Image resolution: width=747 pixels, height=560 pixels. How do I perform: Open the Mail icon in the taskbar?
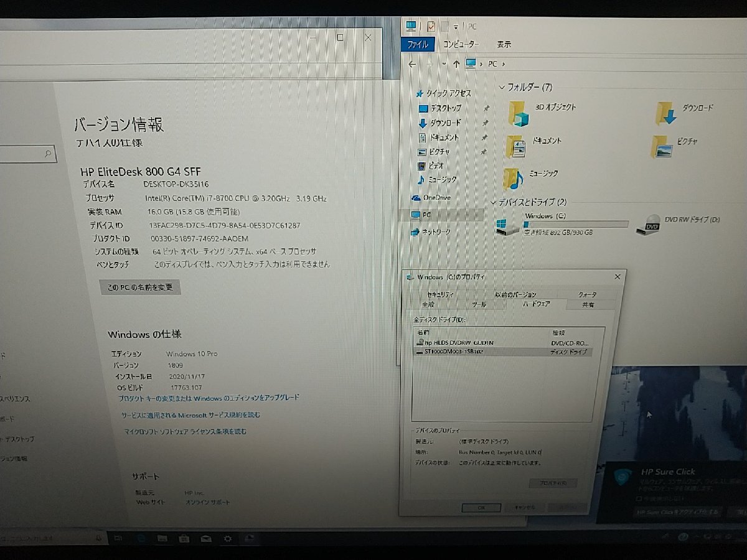205,539
